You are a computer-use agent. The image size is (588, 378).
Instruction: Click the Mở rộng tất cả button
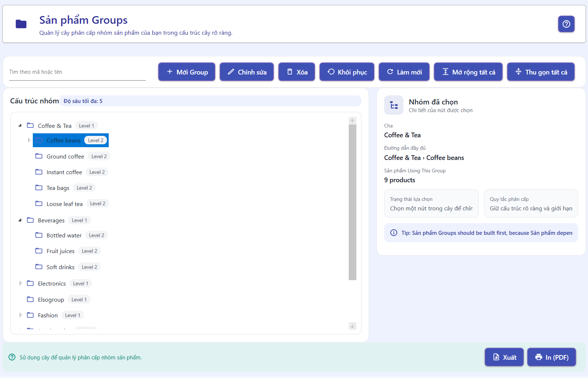[468, 72]
